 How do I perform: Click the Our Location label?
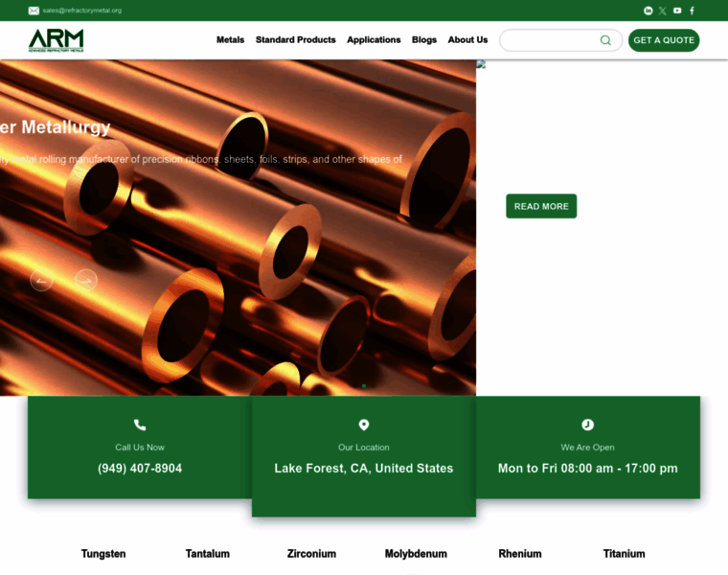point(364,448)
